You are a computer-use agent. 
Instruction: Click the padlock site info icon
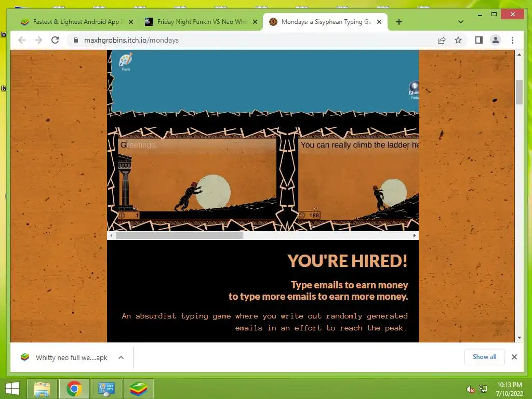point(76,40)
